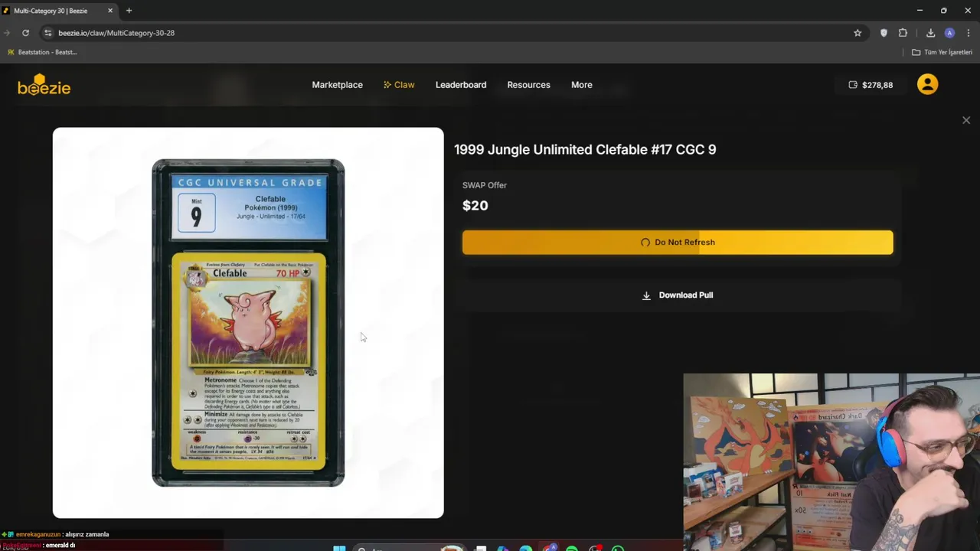Open the Chrome profile avatar
The image size is (980, 551).
(x=949, y=33)
